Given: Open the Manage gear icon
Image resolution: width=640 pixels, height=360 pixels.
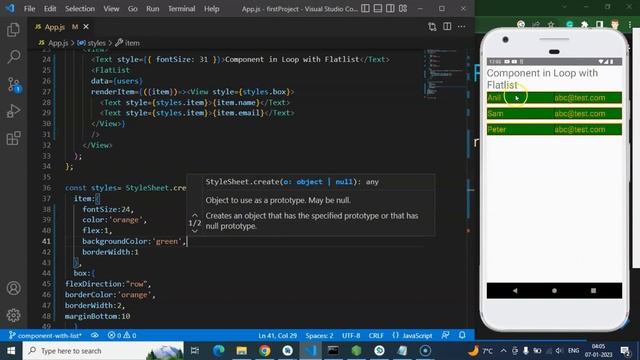Looking at the screenshot, I should [x=13, y=315].
